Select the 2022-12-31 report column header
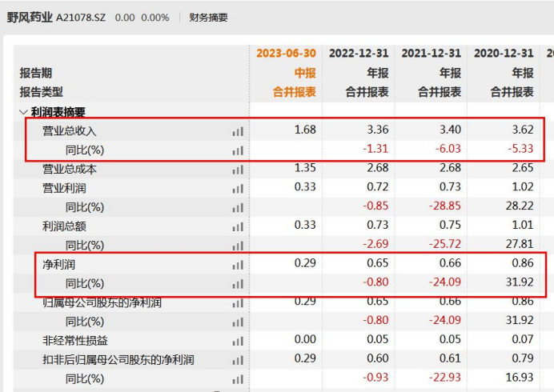This screenshot has height=392, width=554. (x=359, y=54)
